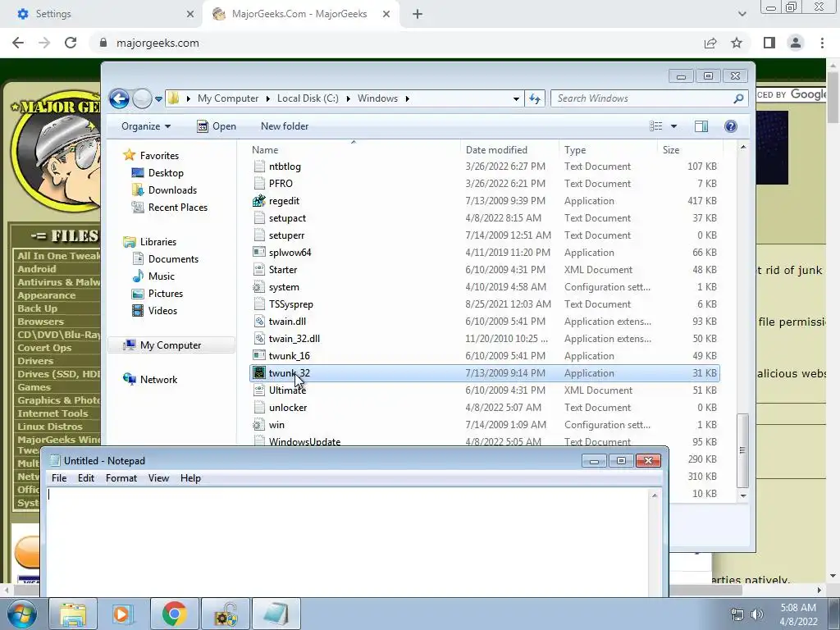Click the New folder button
The width and height of the screenshot is (840, 630).
pos(285,126)
